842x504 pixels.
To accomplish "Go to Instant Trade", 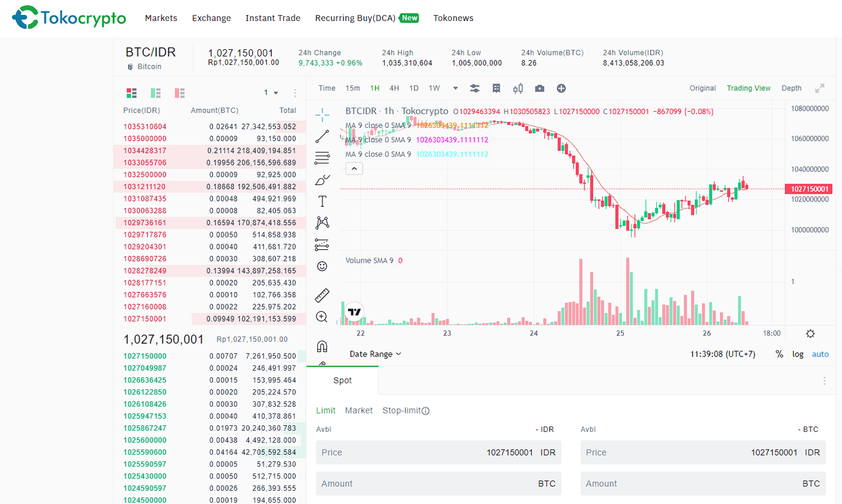I will [273, 18].
